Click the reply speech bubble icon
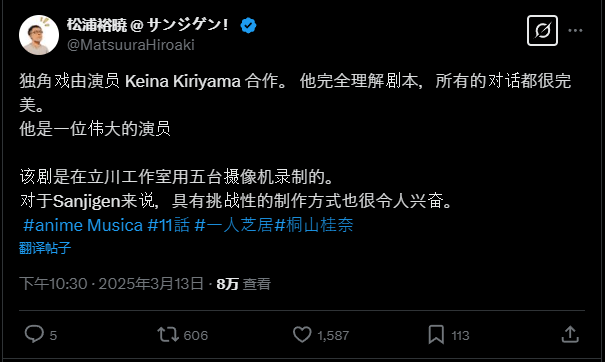Image resolution: width=605 pixels, height=362 pixels. tap(34, 334)
